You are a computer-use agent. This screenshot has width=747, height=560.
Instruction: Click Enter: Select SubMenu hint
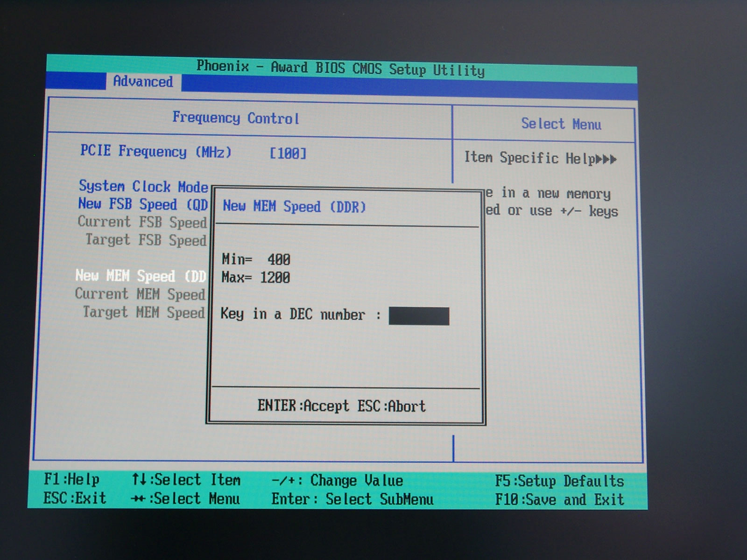pyautogui.click(x=352, y=499)
